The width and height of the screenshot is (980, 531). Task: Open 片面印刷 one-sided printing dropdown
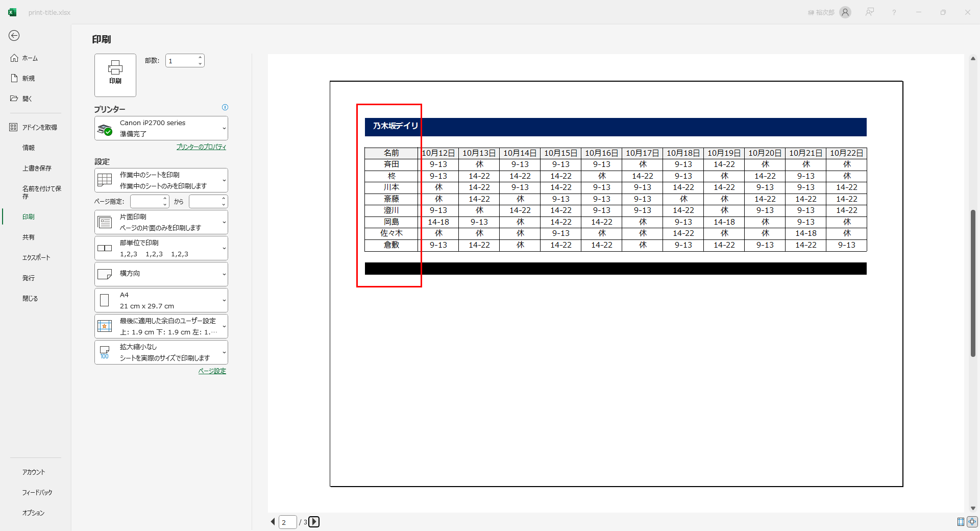pos(161,222)
